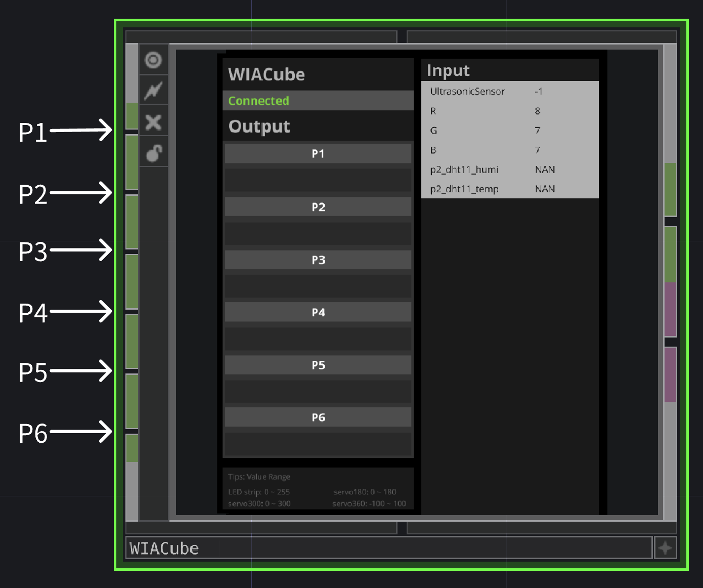The image size is (703, 588).
Task: Toggle the Lock flag padlock icon
Action: click(153, 152)
